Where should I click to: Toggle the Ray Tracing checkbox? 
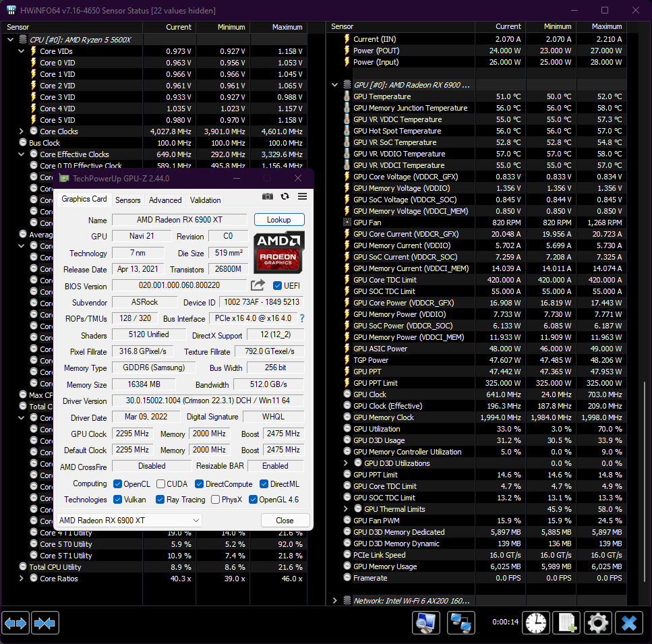160,499
